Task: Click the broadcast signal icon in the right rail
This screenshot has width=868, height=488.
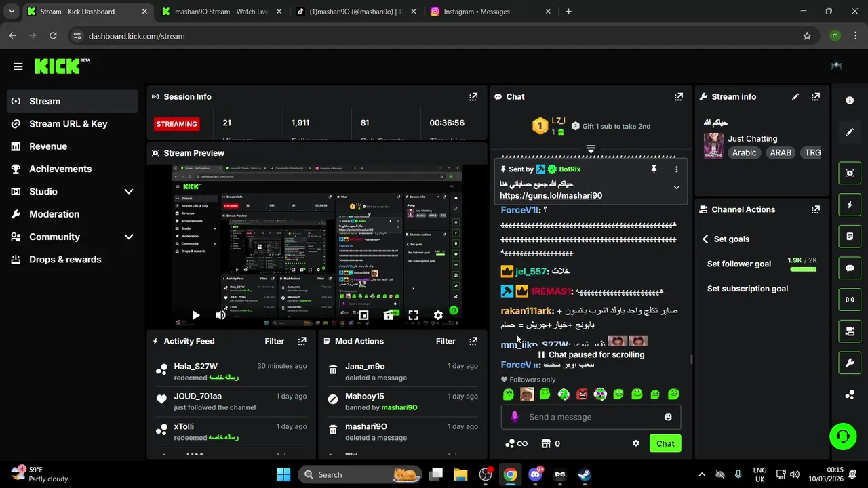Action: [850, 300]
